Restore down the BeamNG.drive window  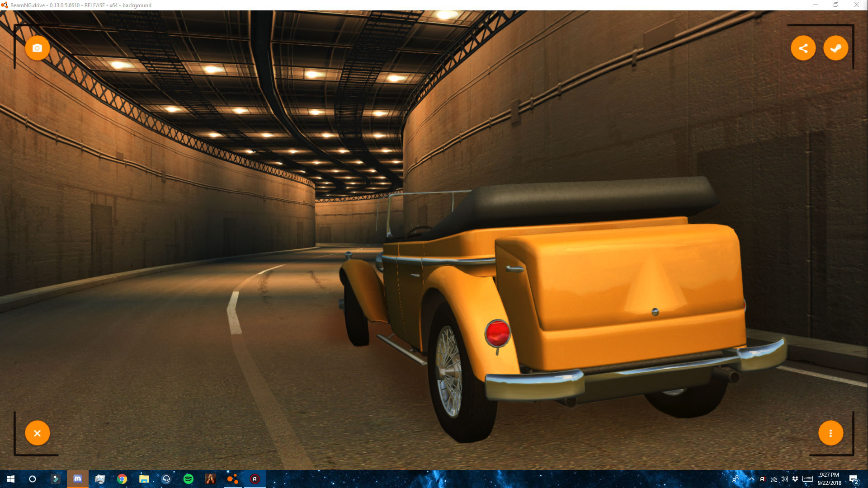pos(836,5)
